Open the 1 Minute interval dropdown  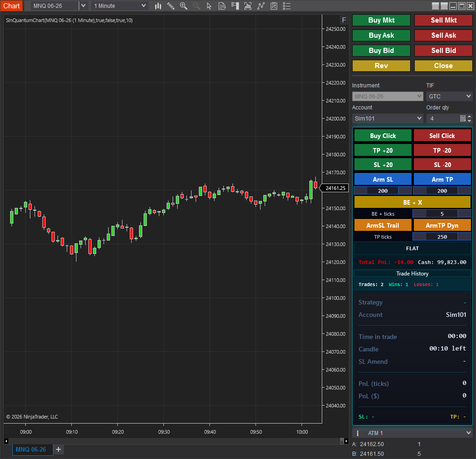point(120,6)
